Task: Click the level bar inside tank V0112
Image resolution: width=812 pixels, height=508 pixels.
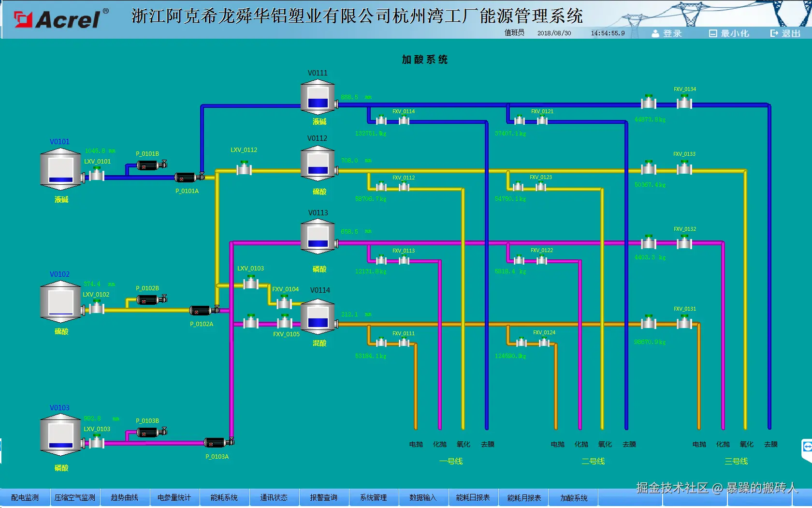Action: pyautogui.click(x=318, y=169)
